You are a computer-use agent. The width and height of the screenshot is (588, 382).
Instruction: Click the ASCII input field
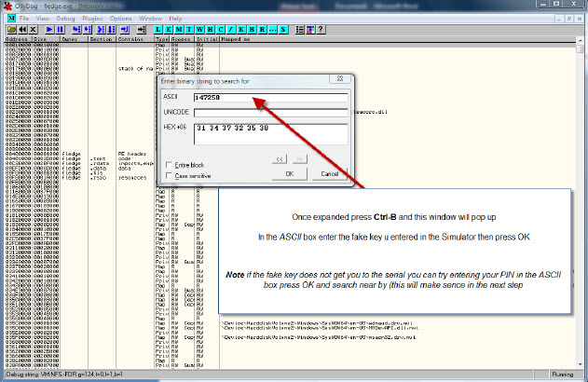tap(271, 98)
